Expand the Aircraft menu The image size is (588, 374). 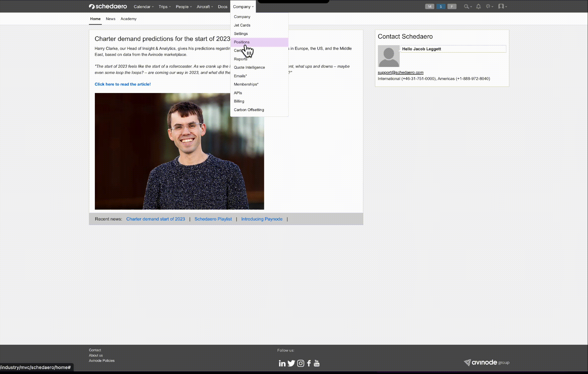point(205,7)
